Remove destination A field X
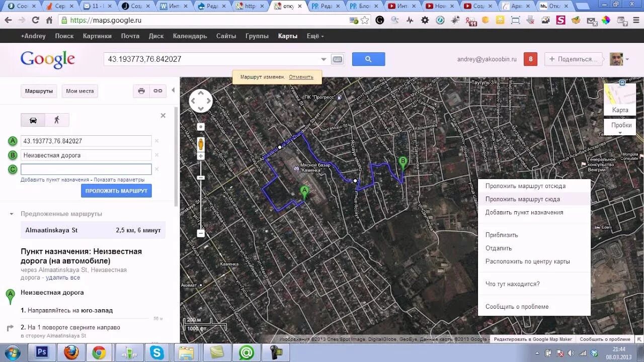This screenshot has width=644, height=362. [x=156, y=141]
